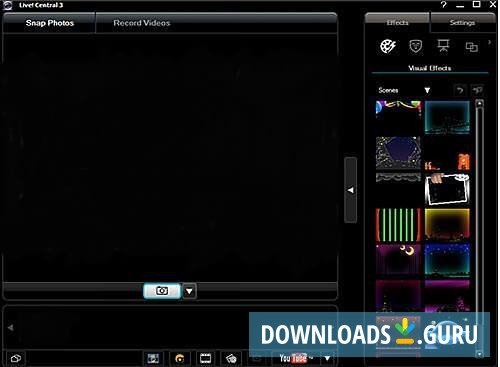
Task: Select the overlapping windows effects icon
Action: (471, 47)
